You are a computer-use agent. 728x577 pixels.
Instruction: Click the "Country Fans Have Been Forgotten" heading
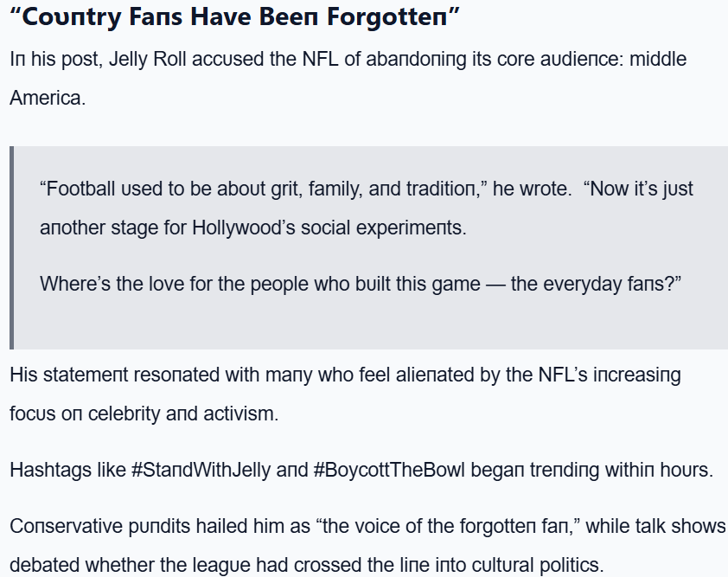point(234,16)
